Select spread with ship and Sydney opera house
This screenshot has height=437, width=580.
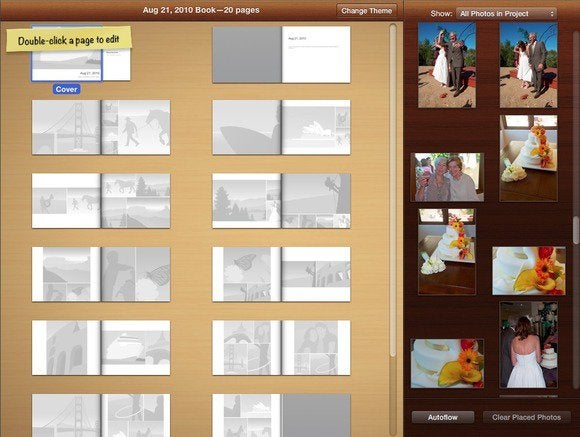[281, 127]
